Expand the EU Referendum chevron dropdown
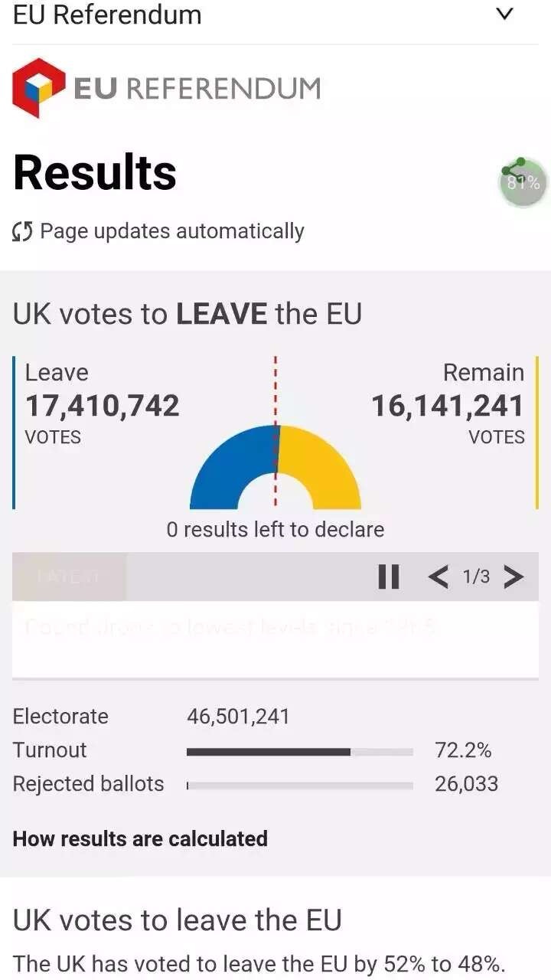The height and width of the screenshot is (980, 551). (x=504, y=15)
